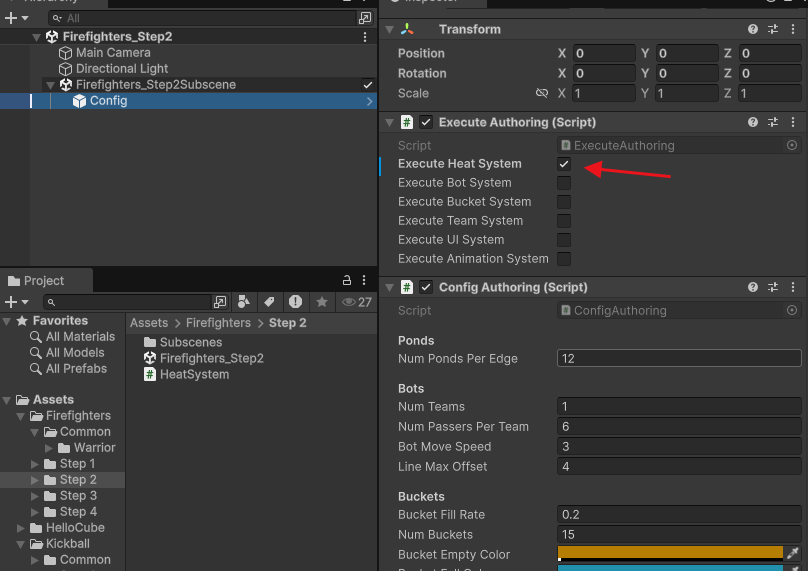Expand the Warrior folder
The width and height of the screenshot is (808, 571).
tap(48, 448)
